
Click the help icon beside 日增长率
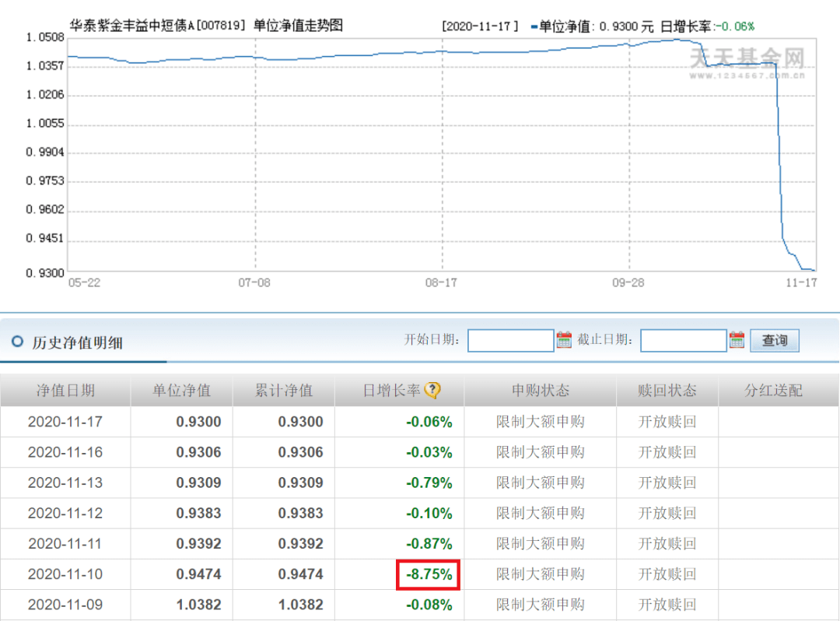(x=432, y=390)
